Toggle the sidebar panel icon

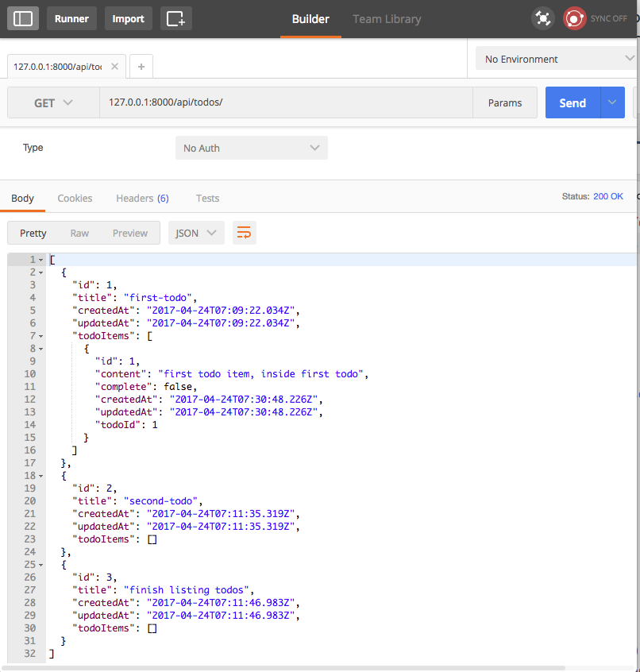point(23,18)
